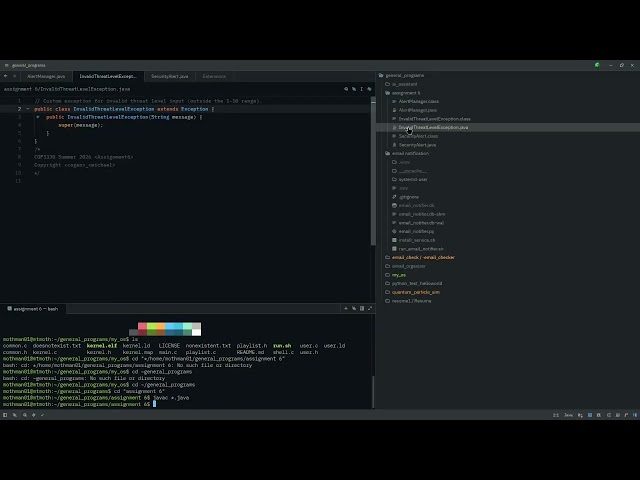Click the Copyright comment on line 9
This screenshot has height=480, width=640.
click(74, 165)
